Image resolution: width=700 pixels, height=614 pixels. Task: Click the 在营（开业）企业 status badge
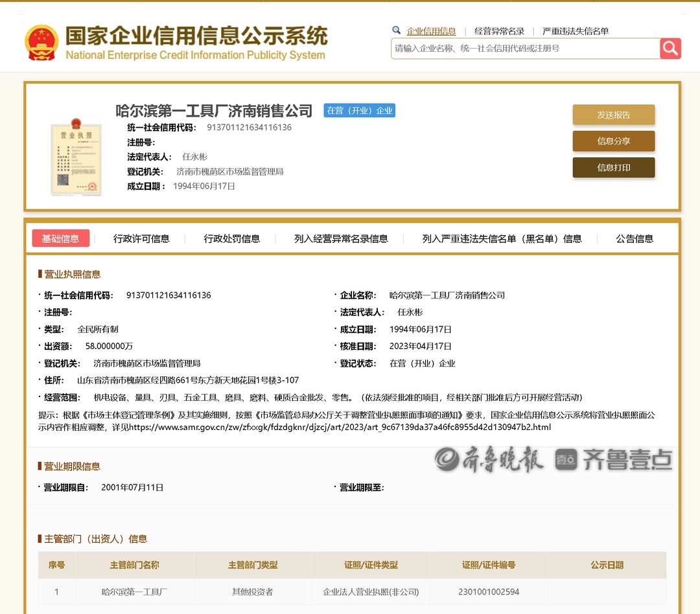pos(360,111)
